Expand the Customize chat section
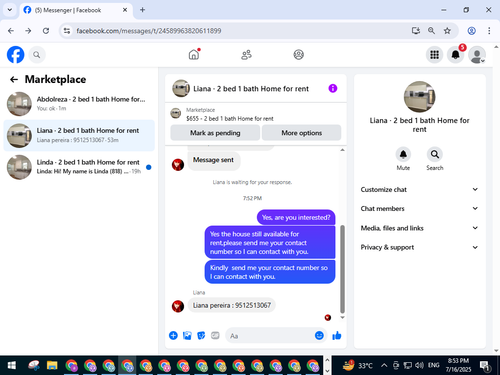Image resolution: width=500 pixels, height=375 pixels. [x=419, y=189]
